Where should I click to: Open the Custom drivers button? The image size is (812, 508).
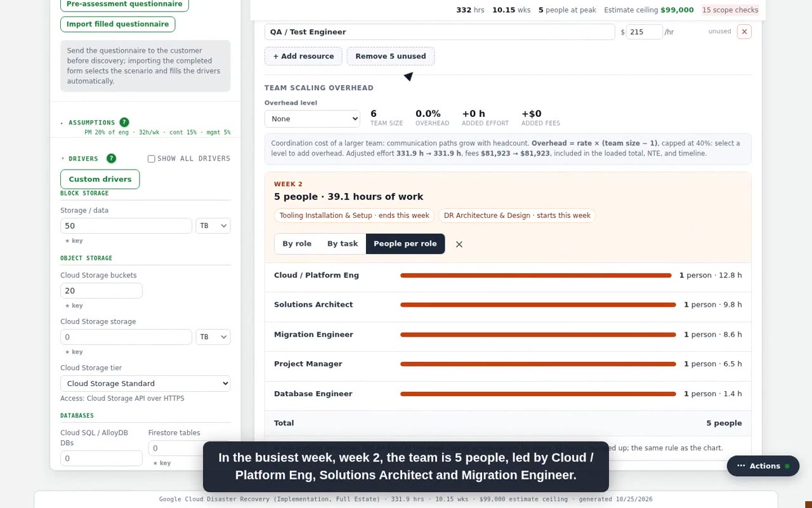(x=100, y=179)
